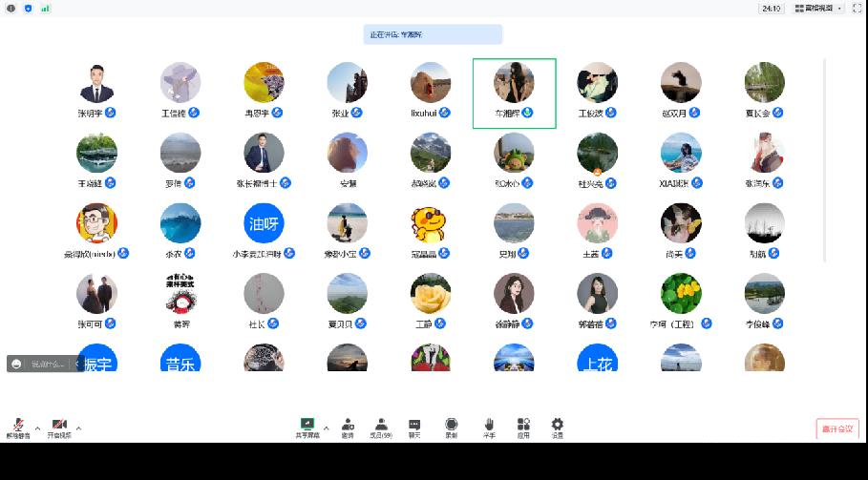Open the Invite participants icon

(348, 425)
